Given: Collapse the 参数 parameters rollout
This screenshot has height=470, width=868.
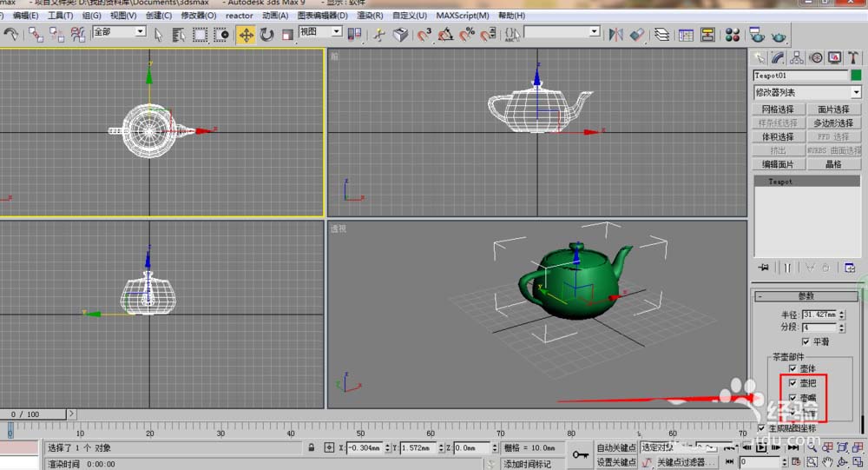Looking at the screenshot, I should [x=805, y=296].
